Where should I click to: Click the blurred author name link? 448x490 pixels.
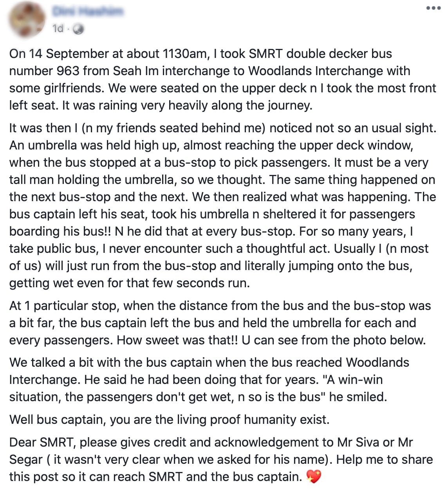click(x=88, y=12)
